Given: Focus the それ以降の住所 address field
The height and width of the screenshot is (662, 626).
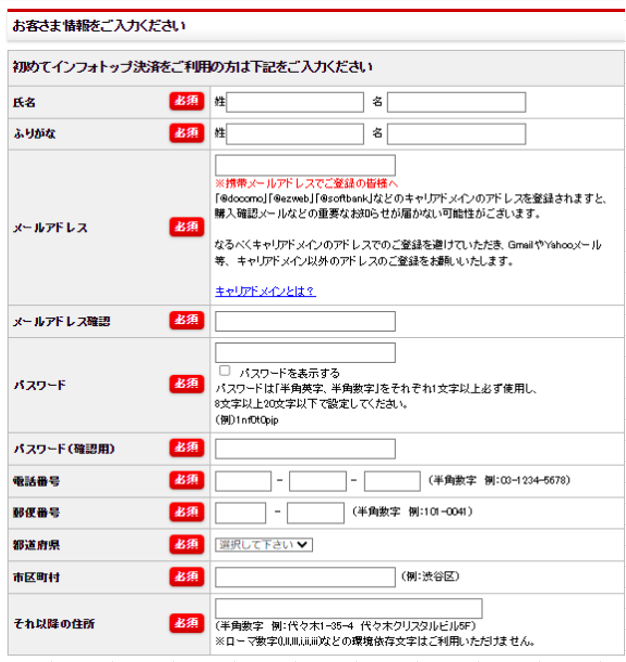Looking at the screenshot, I should pos(348,609).
